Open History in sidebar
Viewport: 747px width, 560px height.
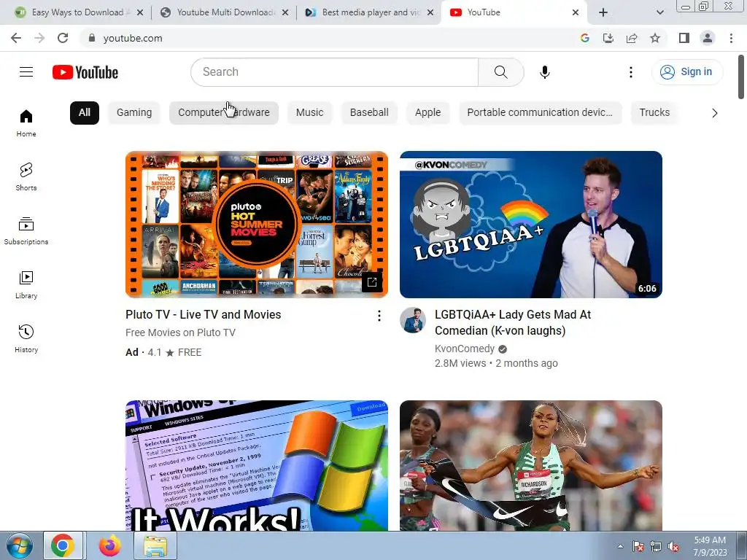coord(26,338)
